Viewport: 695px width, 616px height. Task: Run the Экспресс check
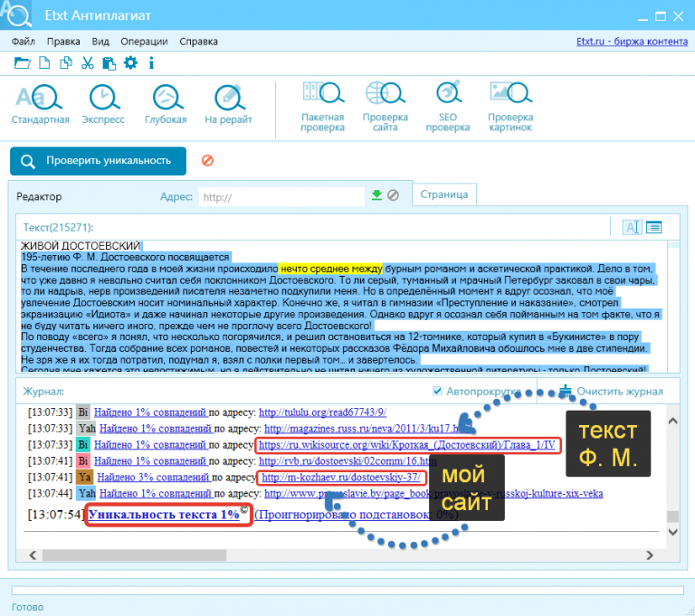[103, 105]
